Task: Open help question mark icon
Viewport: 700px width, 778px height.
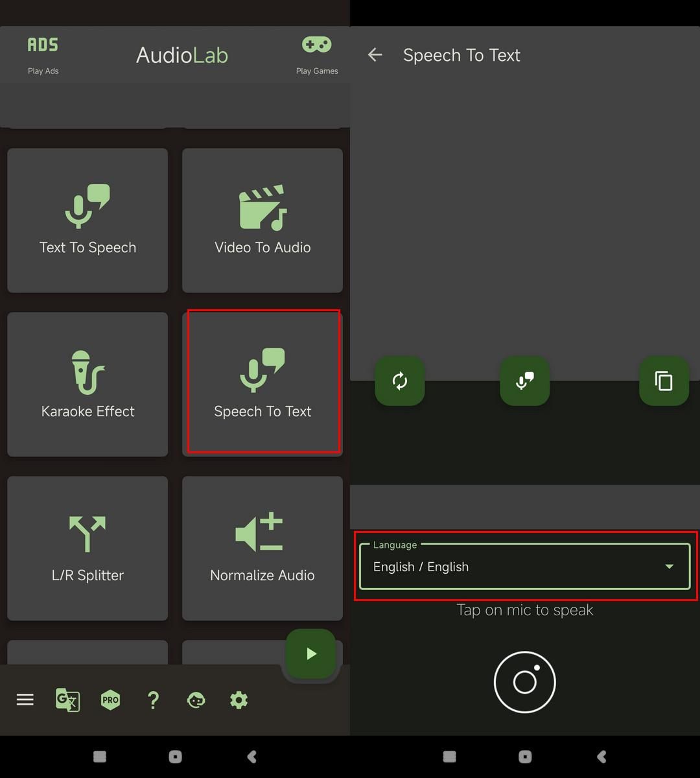Action: point(153,700)
